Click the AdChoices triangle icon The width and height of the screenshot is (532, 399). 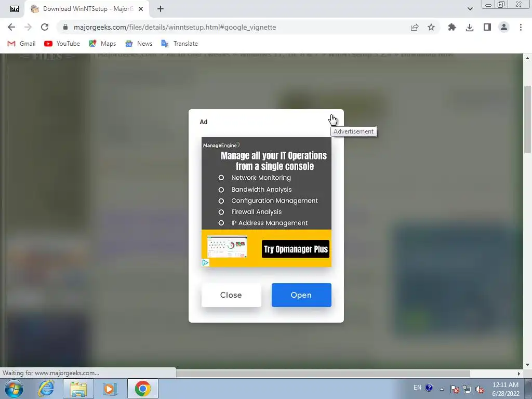pos(205,262)
